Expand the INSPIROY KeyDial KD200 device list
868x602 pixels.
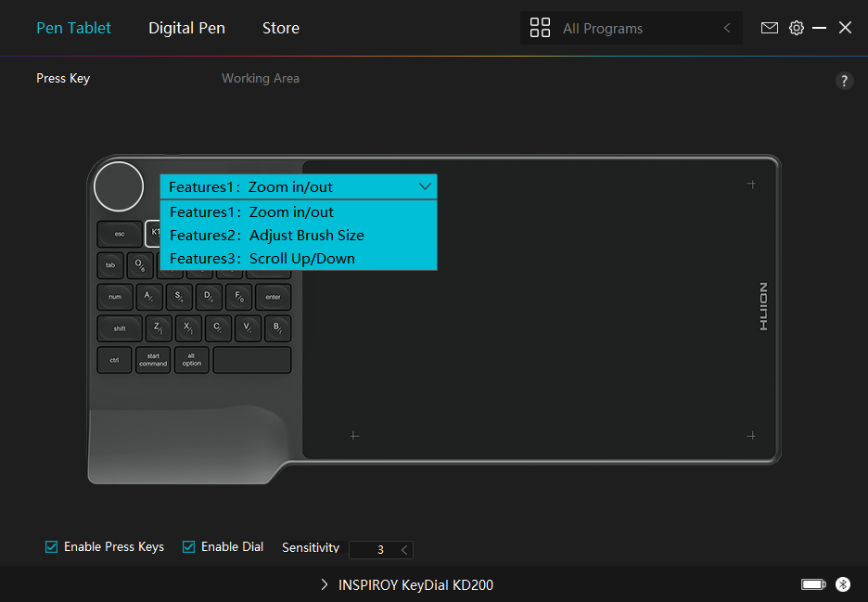(325, 584)
